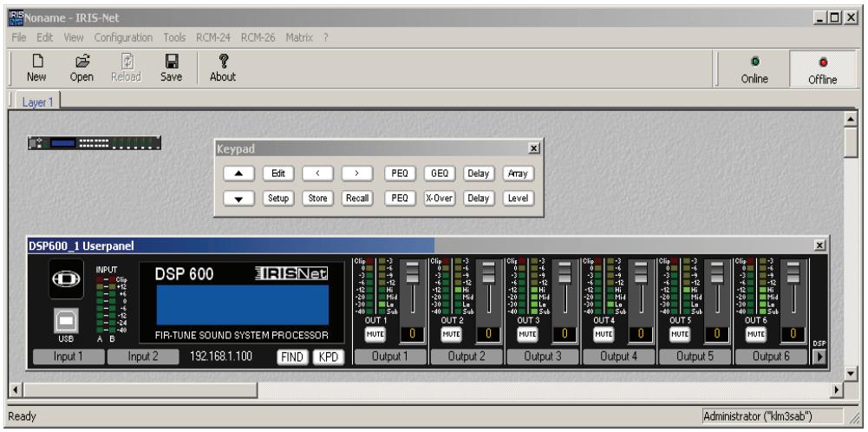This screenshot has height=432, width=868.
Task: Click the horizontal scrollbar right arrow
Action: pos(837,389)
